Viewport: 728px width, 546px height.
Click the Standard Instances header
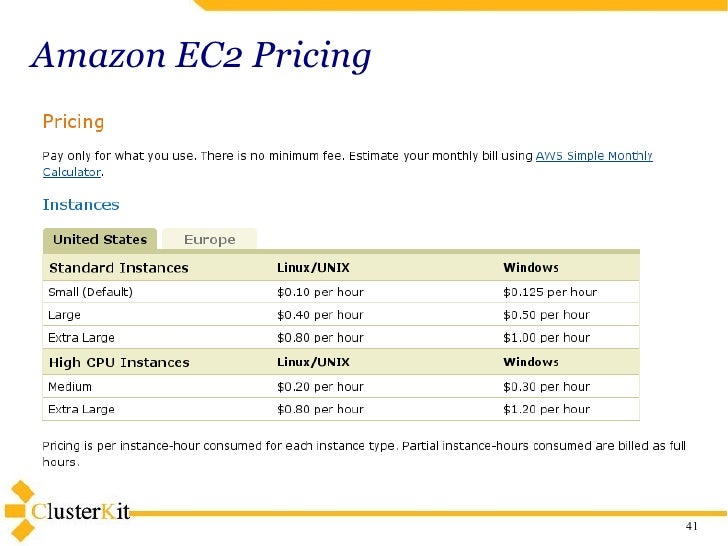click(x=119, y=268)
